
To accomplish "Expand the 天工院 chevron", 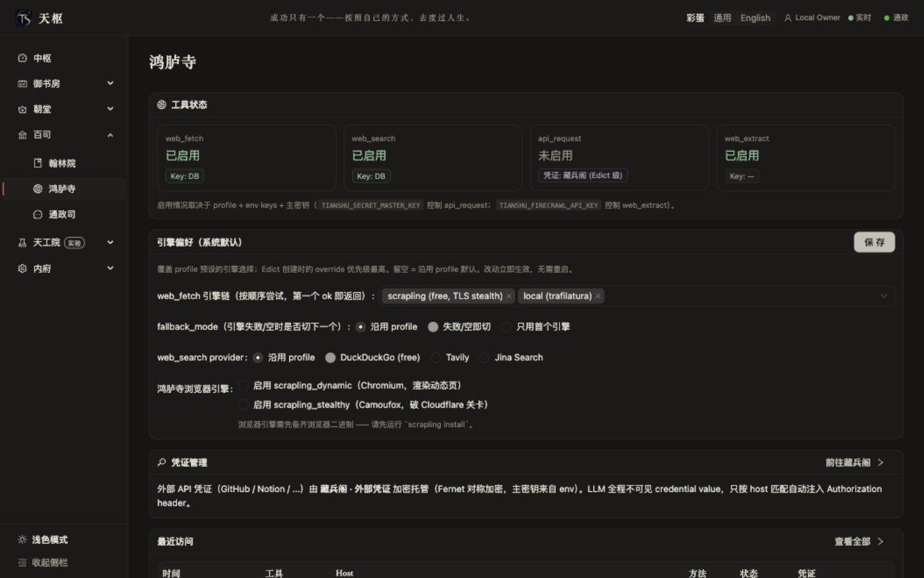I will coord(110,243).
